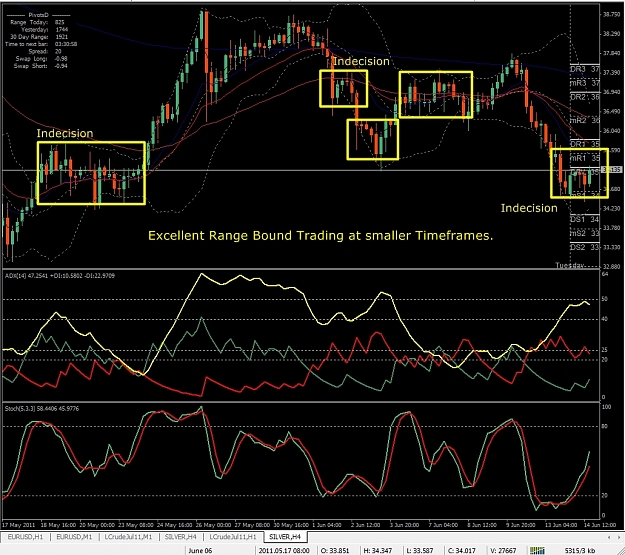The width and height of the screenshot is (625, 555).
Task: Switch to the EURUSD,M1 chart tab
Action: pos(74,537)
